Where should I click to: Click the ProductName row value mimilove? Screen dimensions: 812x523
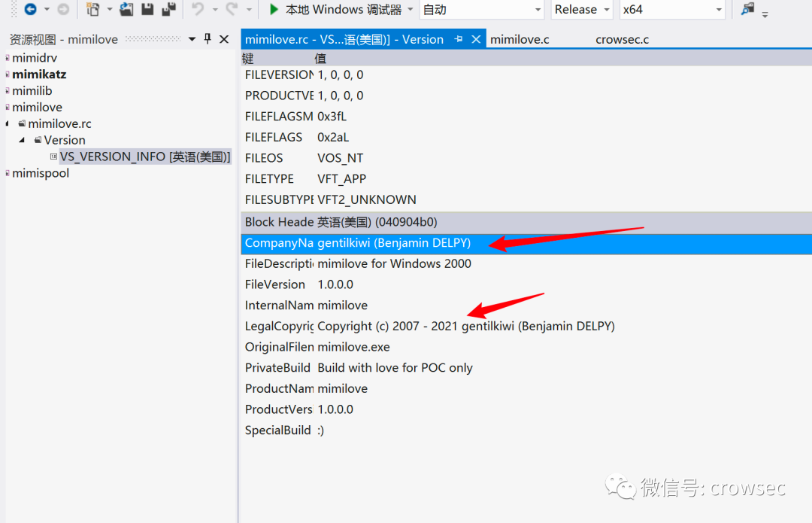coord(342,388)
